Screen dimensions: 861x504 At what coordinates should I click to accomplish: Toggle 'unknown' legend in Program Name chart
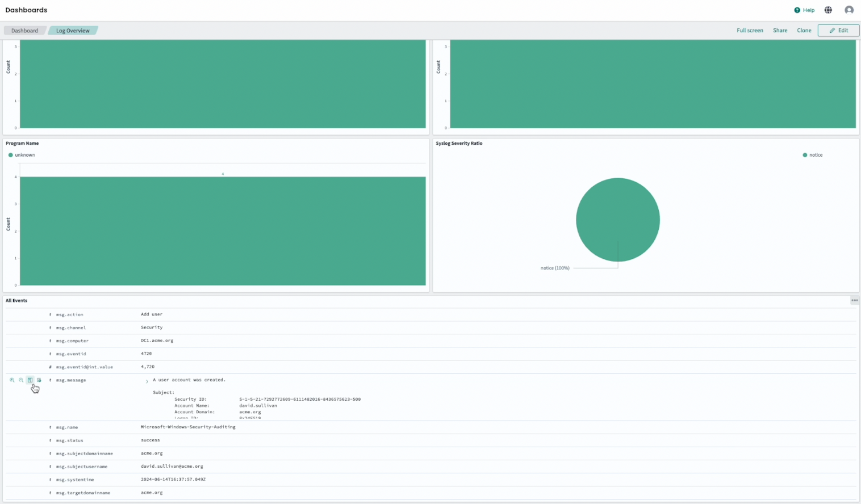tap(22, 155)
